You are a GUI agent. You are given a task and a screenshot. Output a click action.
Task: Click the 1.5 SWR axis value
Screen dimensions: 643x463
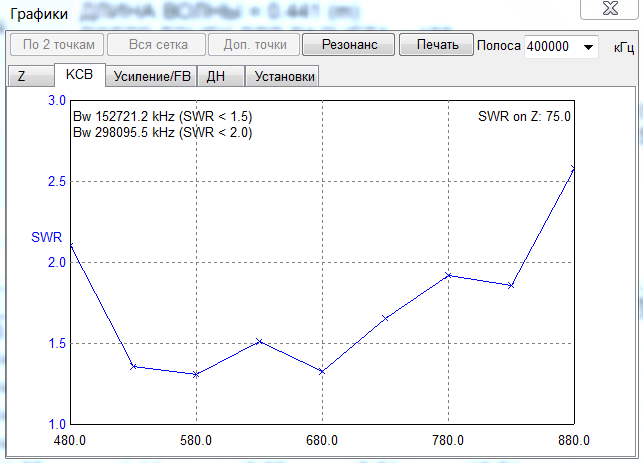(x=57, y=343)
